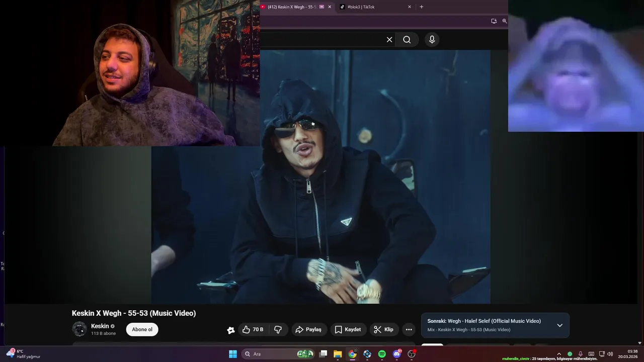Open Spotify from taskbar
Screen dimensions: 644x362
tap(382, 354)
